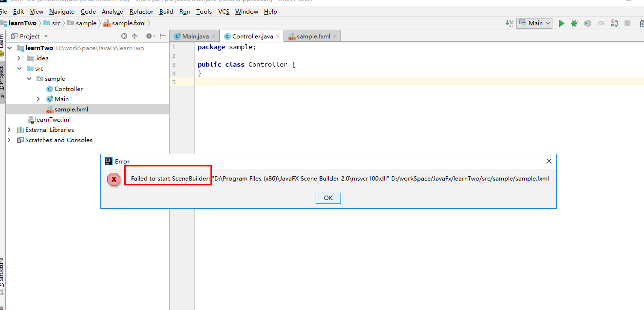Image resolution: width=644 pixels, height=310 pixels.
Task: Open the Project view selector dropdown
Action: click(30, 36)
